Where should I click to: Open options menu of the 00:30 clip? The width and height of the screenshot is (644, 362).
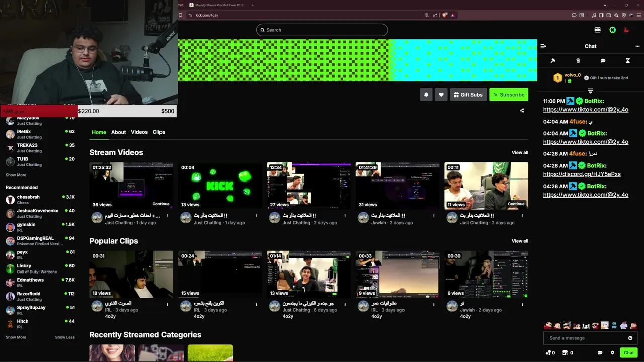[522, 304]
